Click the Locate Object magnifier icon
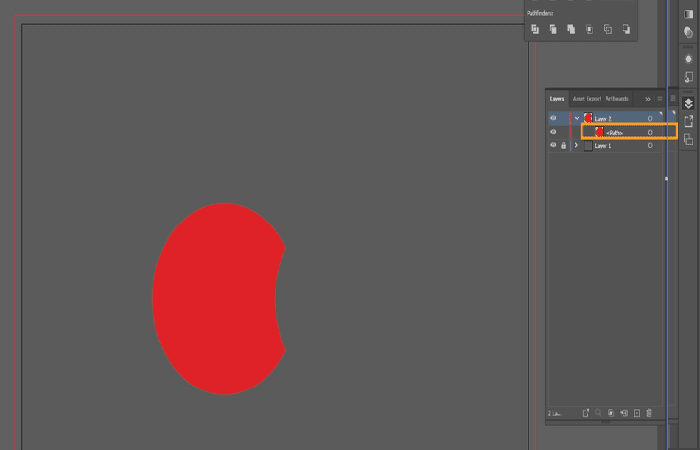This screenshot has width=700, height=450. (x=598, y=413)
